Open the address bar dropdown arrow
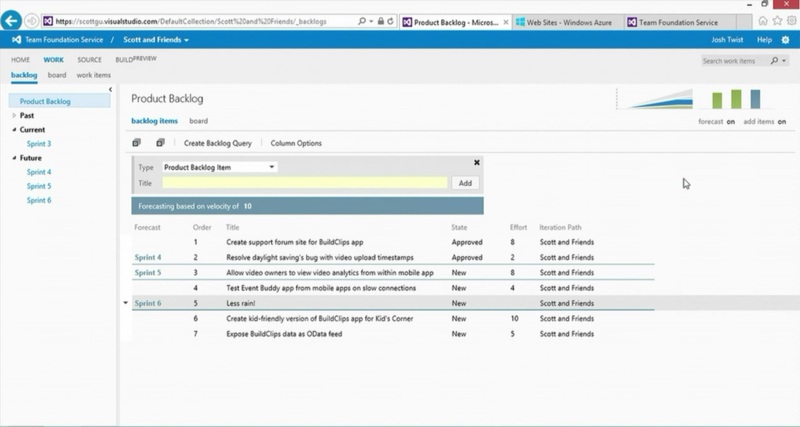This screenshot has width=800, height=427. click(x=371, y=21)
